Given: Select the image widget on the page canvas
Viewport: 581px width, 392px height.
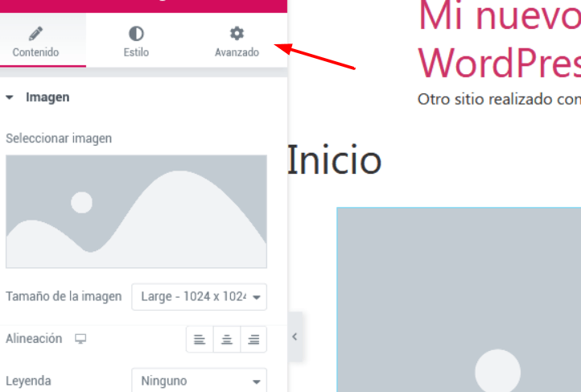Looking at the screenshot, I should [x=459, y=299].
